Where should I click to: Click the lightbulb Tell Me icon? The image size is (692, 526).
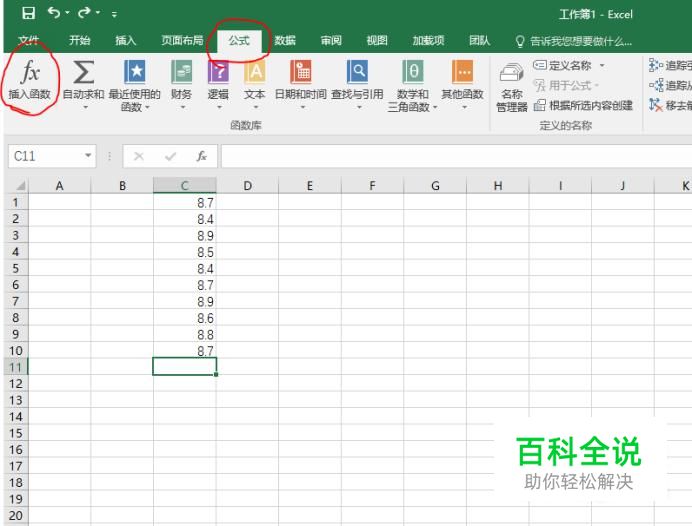tap(520, 41)
